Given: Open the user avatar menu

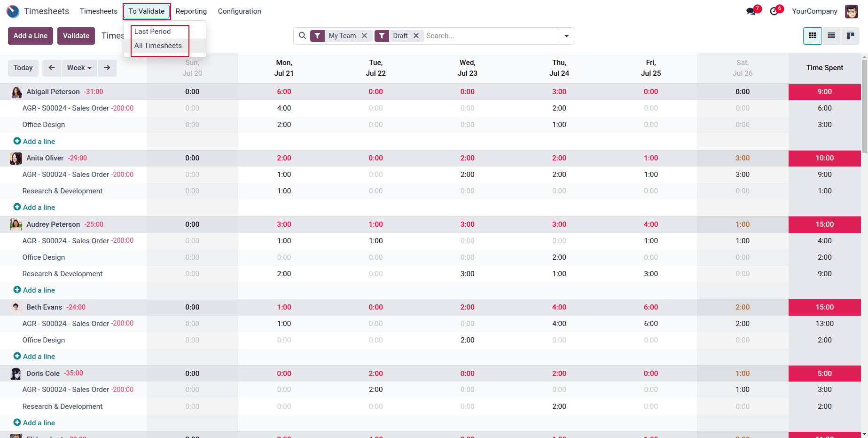Looking at the screenshot, I should 852,11.
